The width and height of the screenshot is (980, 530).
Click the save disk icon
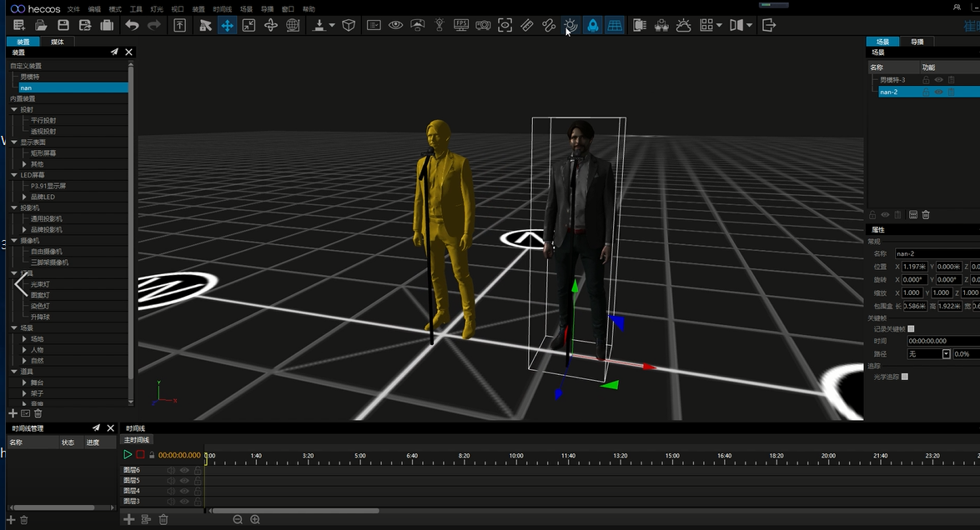(x=63, y=25)
